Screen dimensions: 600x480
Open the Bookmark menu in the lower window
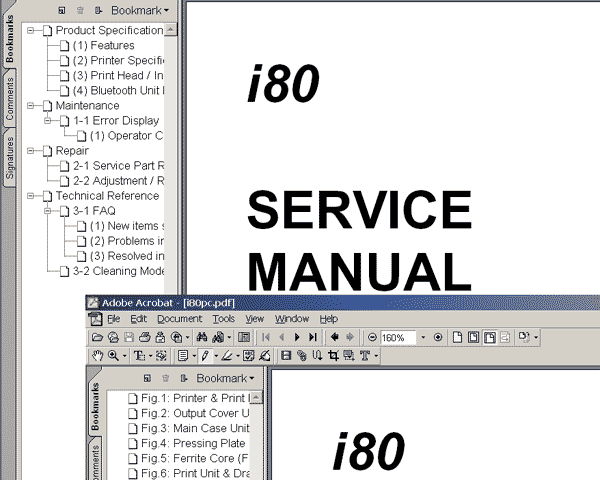click(225, 378)
